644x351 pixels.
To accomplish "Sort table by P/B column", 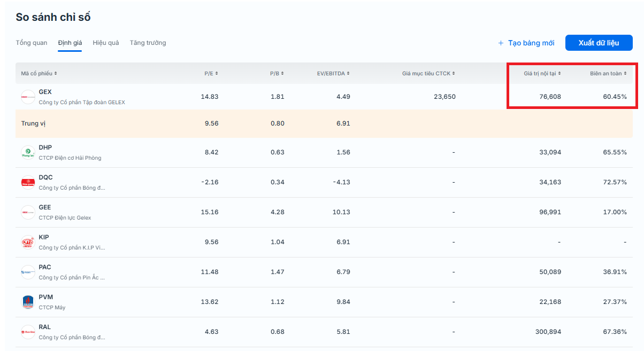I will click(x=277, y=73).
